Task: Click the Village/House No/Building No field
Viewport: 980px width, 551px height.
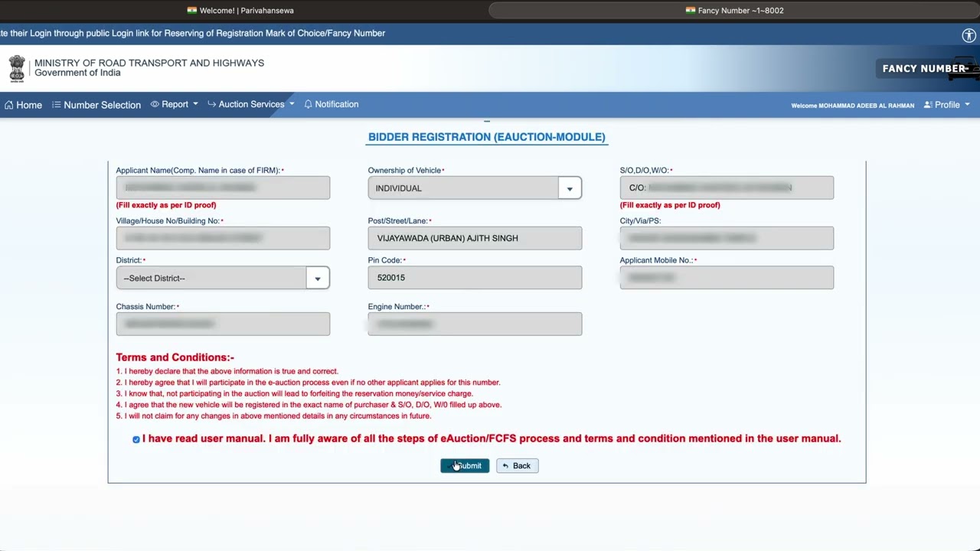Action: (x=223, y=238)
